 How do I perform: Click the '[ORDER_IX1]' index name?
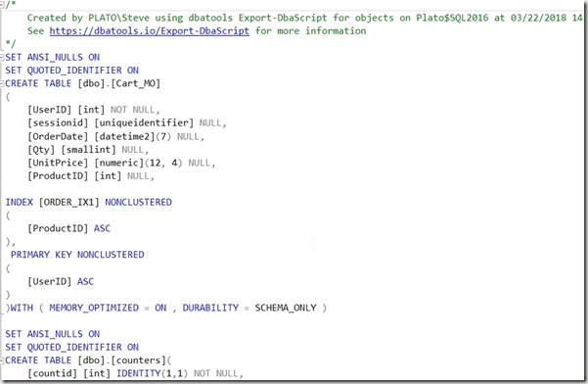click(69, 202)
